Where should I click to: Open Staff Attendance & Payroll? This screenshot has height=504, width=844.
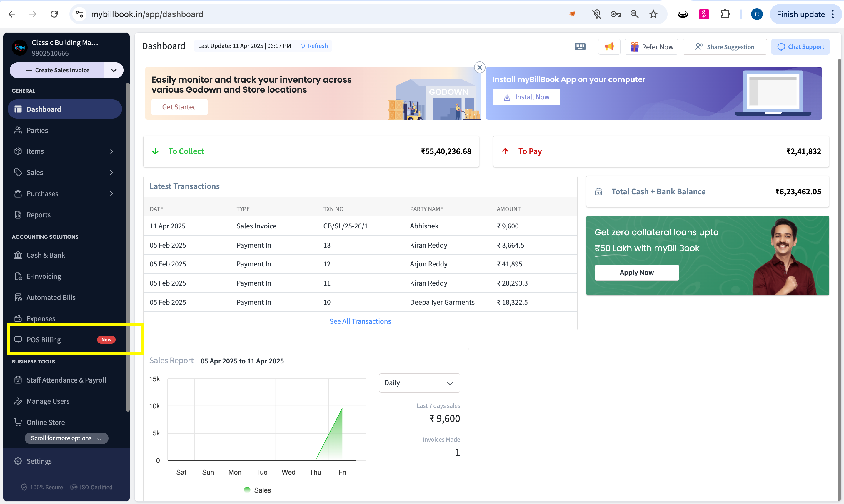[x=64, y=380]
